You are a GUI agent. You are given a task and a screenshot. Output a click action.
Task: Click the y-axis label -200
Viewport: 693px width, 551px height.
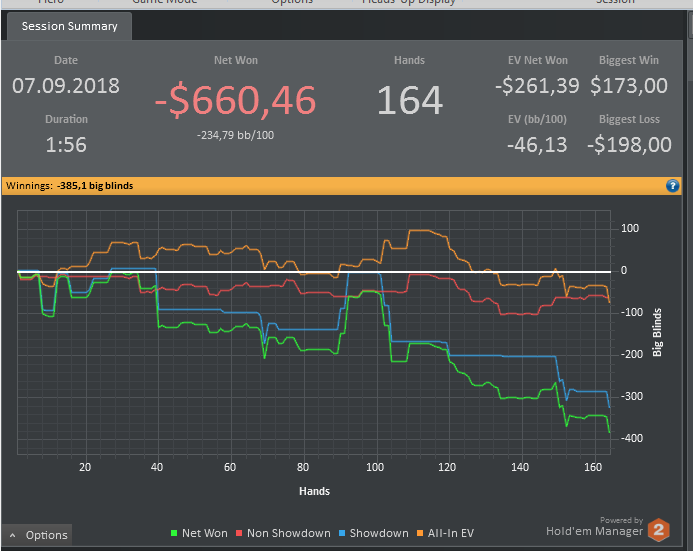click(632, 354)
